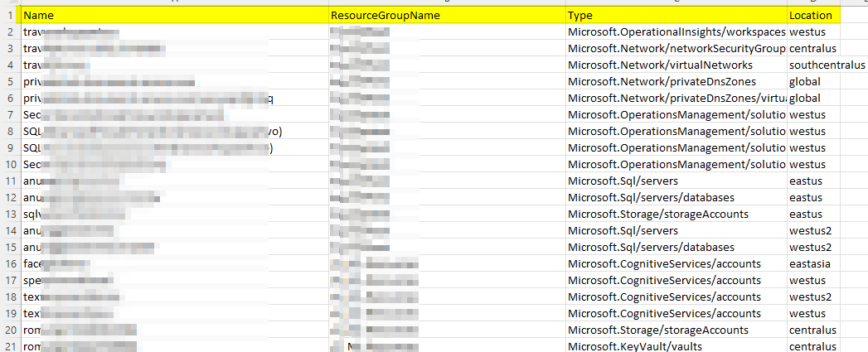The height and width of the screenshot is (352, 868).
Task: Select the eastasia location cell
Action: (x=814, y=263)
